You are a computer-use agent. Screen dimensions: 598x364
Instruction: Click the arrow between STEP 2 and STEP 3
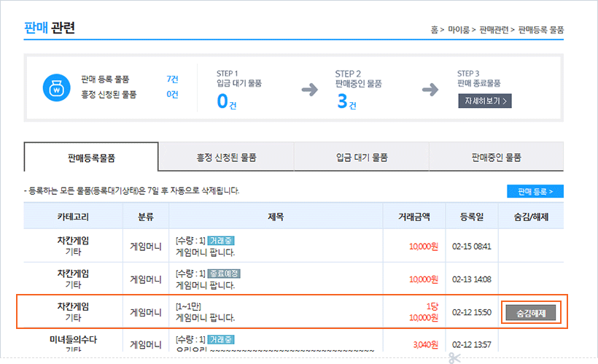(x=430, y=90)
